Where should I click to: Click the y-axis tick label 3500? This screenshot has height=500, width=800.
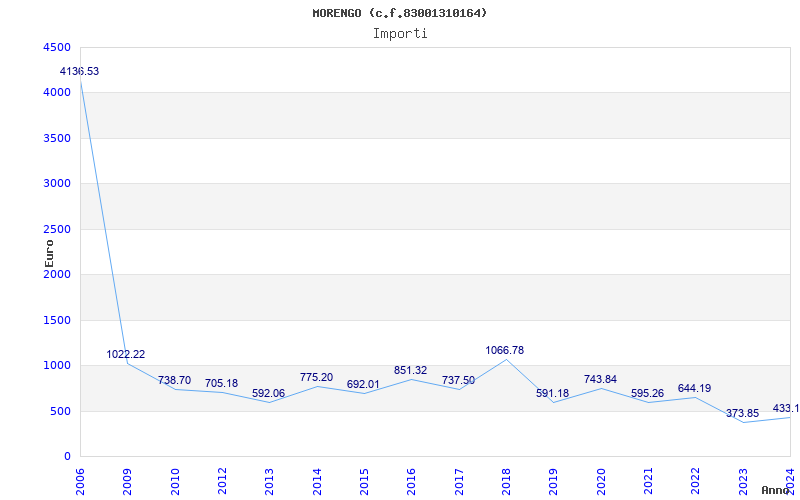click(57, 139)
